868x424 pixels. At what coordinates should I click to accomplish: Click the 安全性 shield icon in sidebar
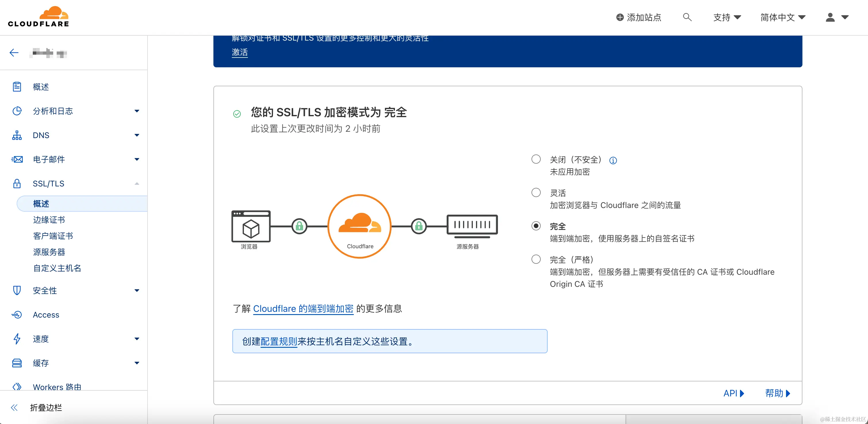17,290
